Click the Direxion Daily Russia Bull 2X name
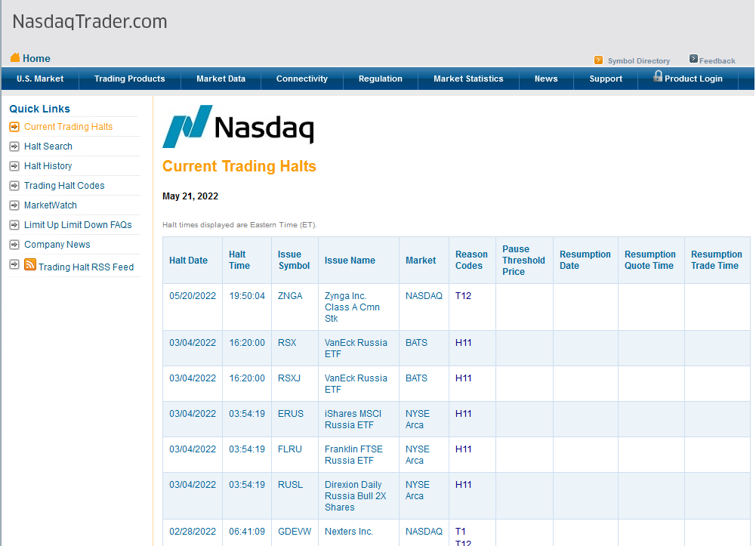Screen dimensions: 756x546 pyautogui.click(x=355, y=496)
